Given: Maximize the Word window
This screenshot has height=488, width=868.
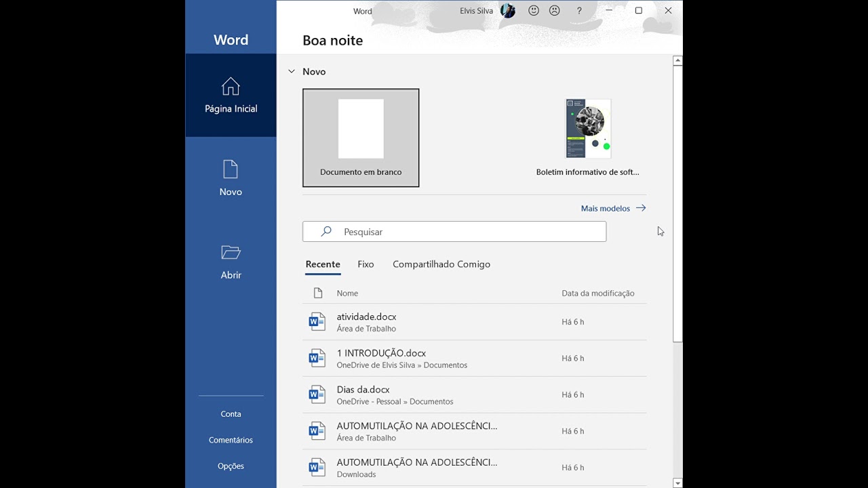Looking at the screenshot, I should [638, 11].
